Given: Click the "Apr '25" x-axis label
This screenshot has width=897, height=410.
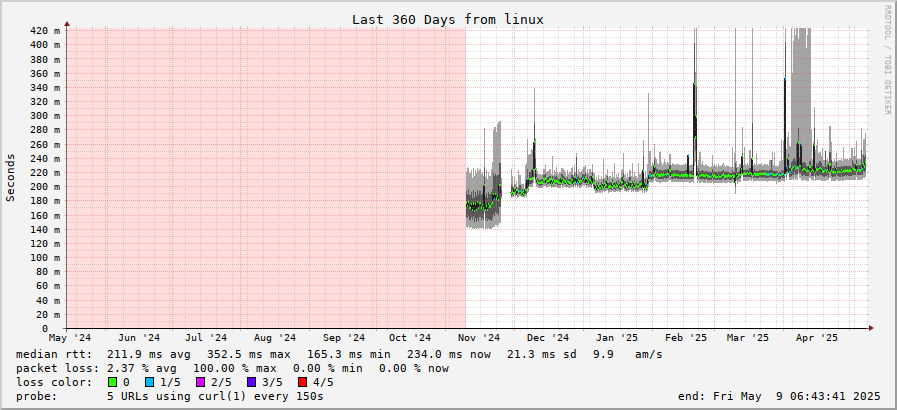Looking at the screenshot, I should tap(816, 338).
